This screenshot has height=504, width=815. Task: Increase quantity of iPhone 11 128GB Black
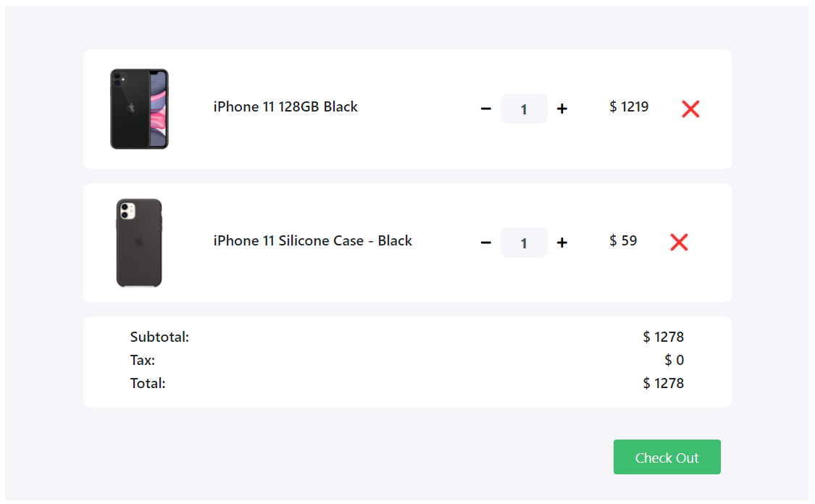(561, 109)
